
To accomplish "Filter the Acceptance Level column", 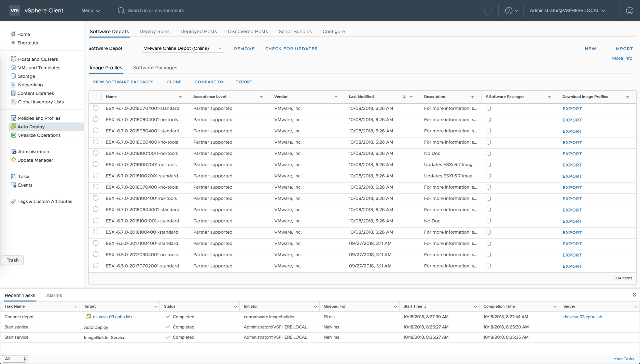I will tap(261, 97).
